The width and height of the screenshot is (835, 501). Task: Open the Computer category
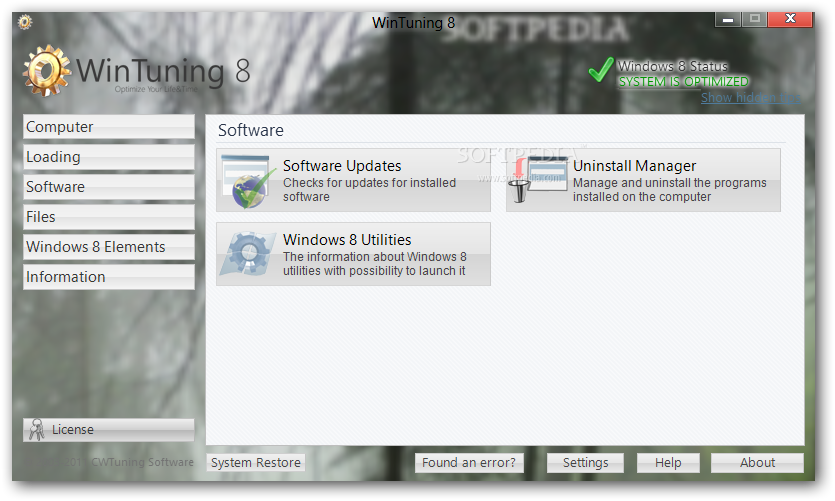(109, 127)
